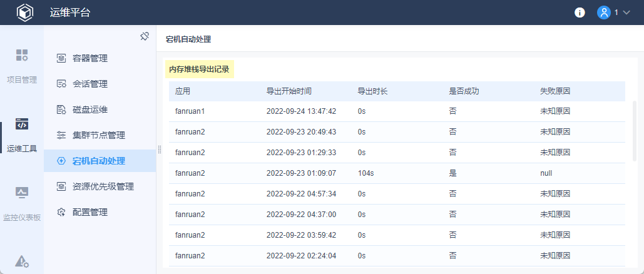Click 未知原因 in the fanruan1 row
The height and width of the screenshot is (274, 644).
point(555,111)
